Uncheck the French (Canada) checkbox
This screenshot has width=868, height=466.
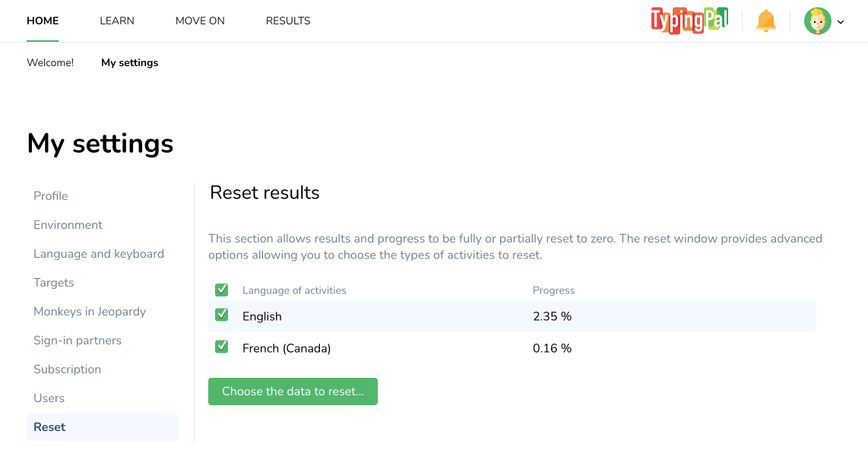pyautogui.click(x=222, y=347)
